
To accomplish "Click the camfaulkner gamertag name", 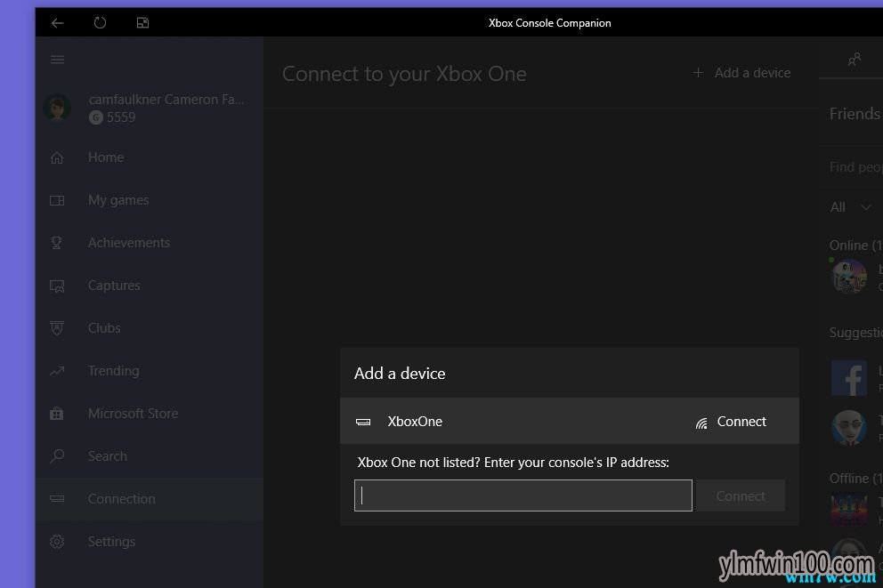I will pyautogui.click(x=166, y=100).
